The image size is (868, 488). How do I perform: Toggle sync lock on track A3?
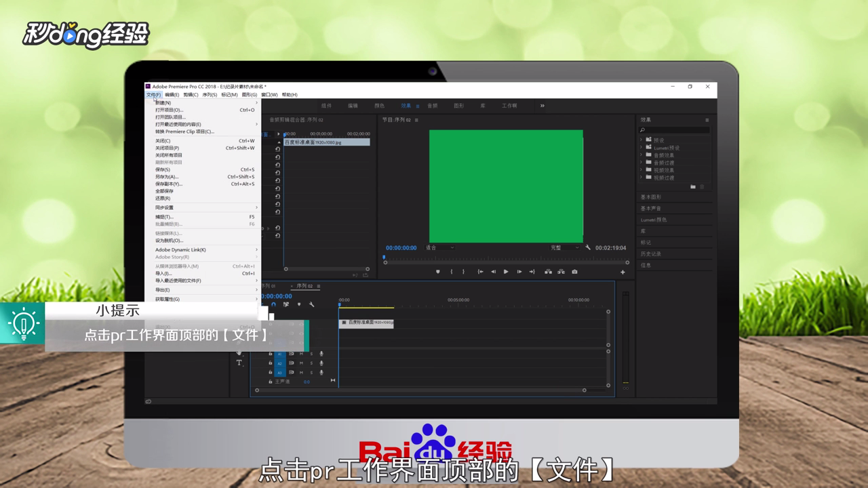click(x=292, y=373)
